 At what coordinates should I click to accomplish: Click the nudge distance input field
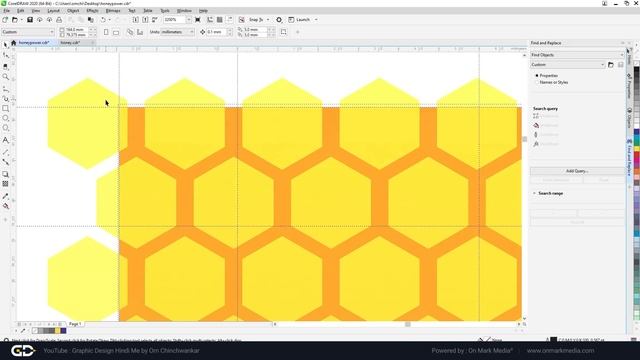pyautogui.click(x=216, y=32)
